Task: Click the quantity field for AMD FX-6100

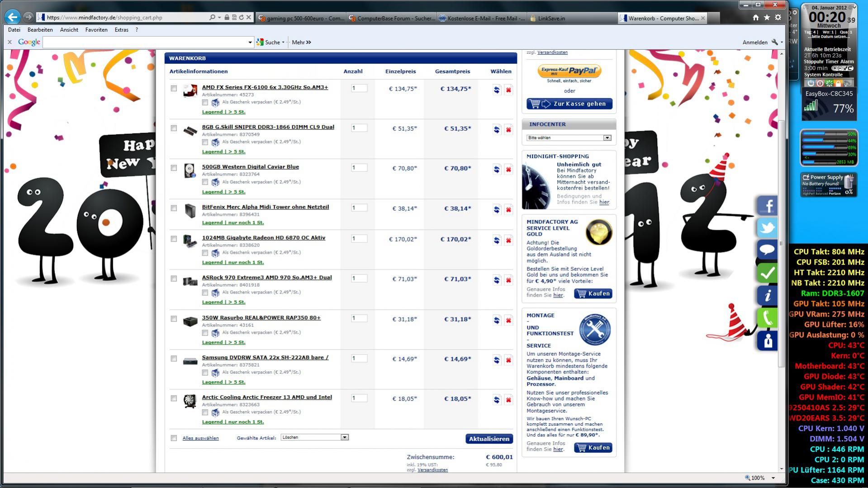Action: (359, 88)
